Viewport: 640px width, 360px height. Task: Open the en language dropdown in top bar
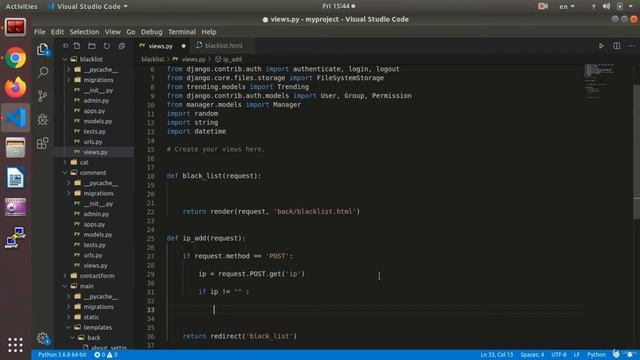(x=567, y=6)
